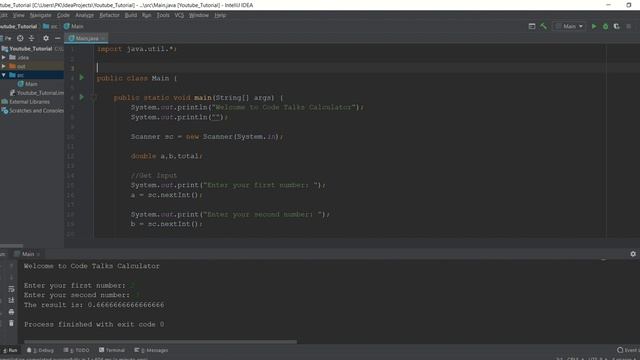Expand the .idea folder

pyautogui.click(x=4, y=58)
